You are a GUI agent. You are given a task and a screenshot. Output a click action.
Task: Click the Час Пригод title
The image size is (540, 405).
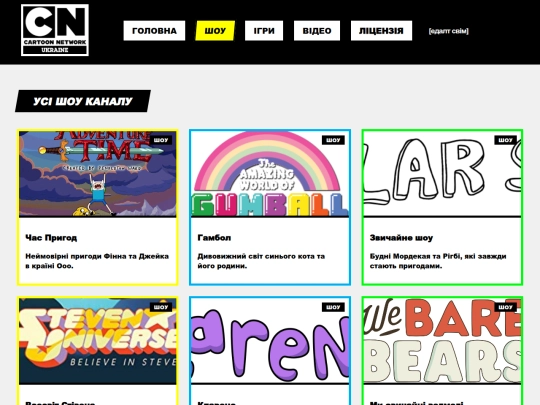[51, 238]
